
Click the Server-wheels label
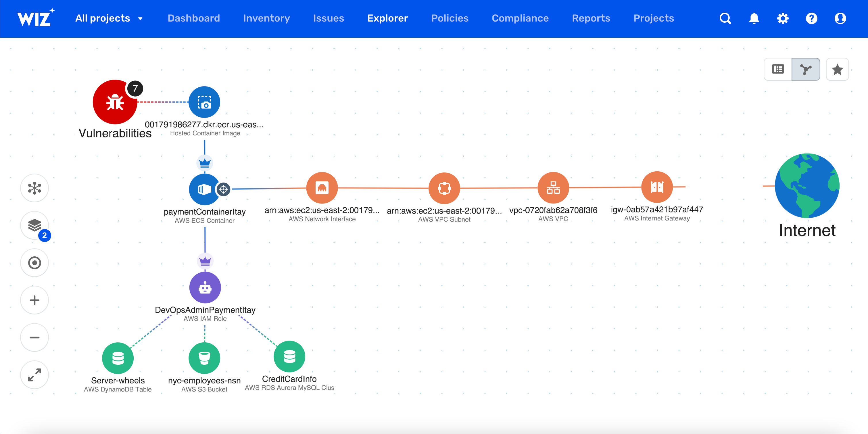tap(118, 381)
